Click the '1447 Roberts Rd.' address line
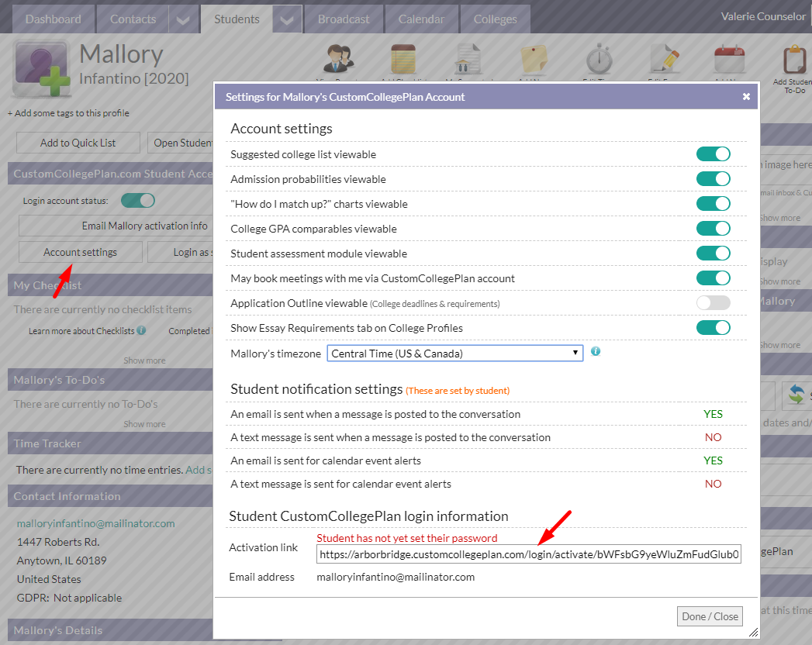The image size is (812, 645). pos(58,542)
